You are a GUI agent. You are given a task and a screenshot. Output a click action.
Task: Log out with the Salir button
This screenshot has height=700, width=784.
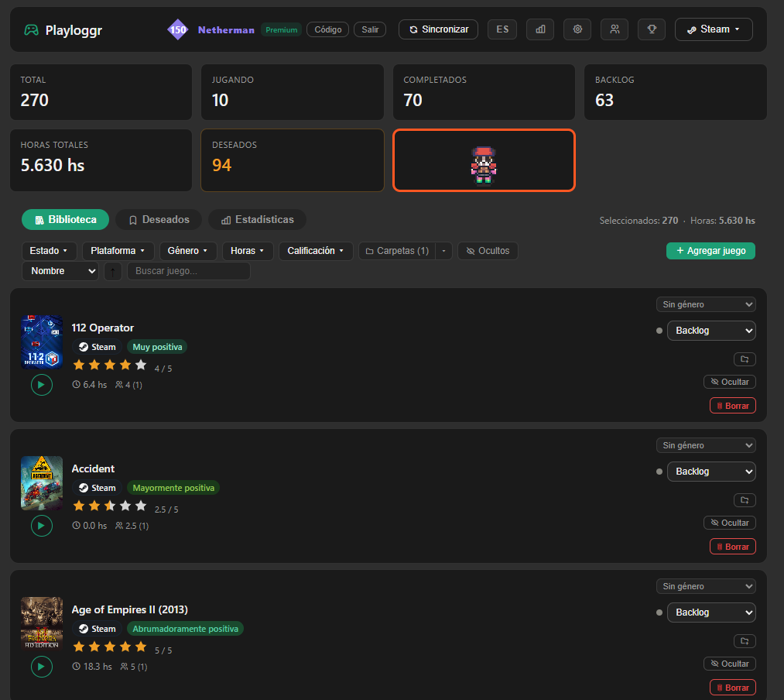point(370,29)
